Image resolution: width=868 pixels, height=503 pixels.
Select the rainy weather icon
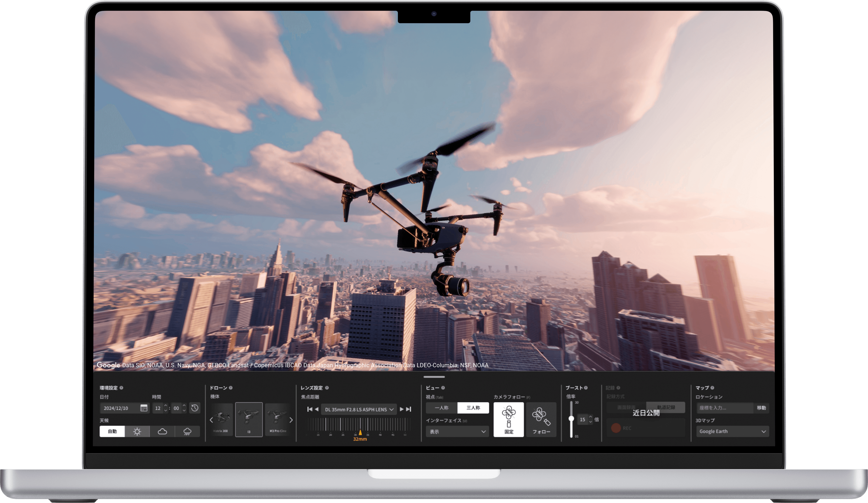coord(187,431)
